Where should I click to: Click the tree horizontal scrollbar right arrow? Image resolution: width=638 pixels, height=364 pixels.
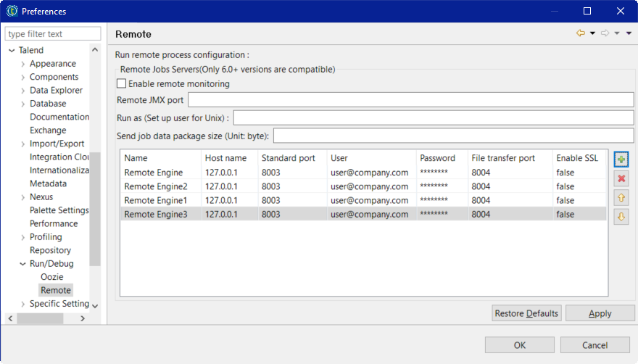[83, 318]
